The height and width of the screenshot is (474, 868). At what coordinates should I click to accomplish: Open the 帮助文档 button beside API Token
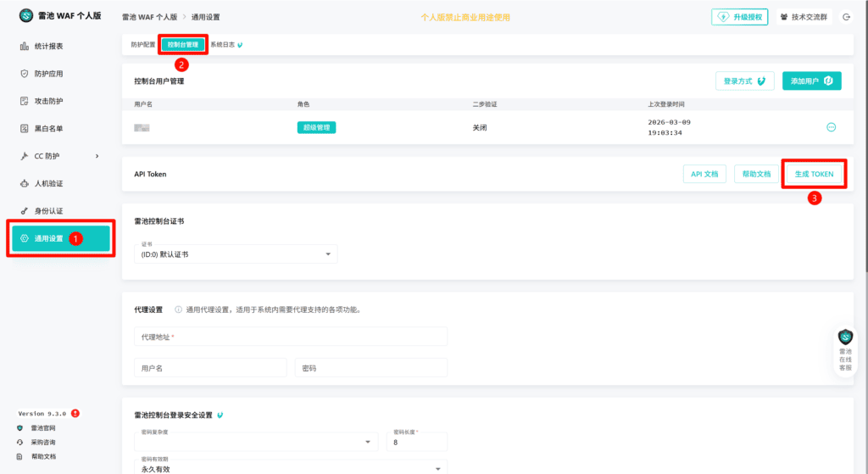tap(756, 174)
